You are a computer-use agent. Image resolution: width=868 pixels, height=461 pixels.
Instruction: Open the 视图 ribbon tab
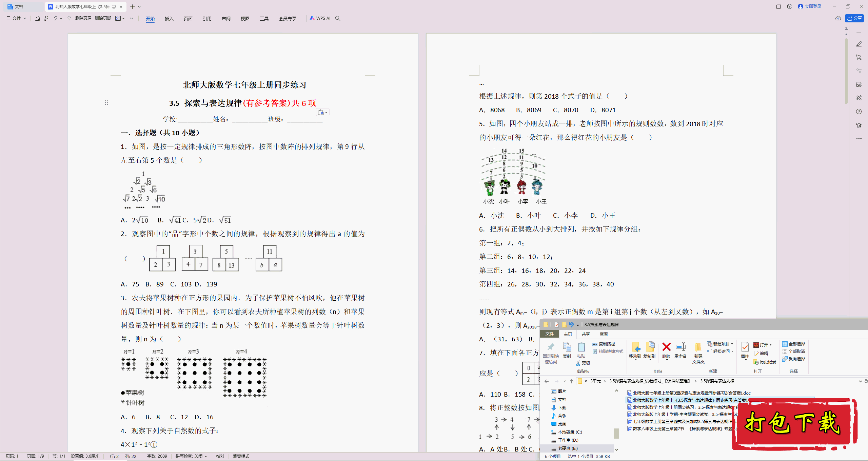click(x=245, y=19)
